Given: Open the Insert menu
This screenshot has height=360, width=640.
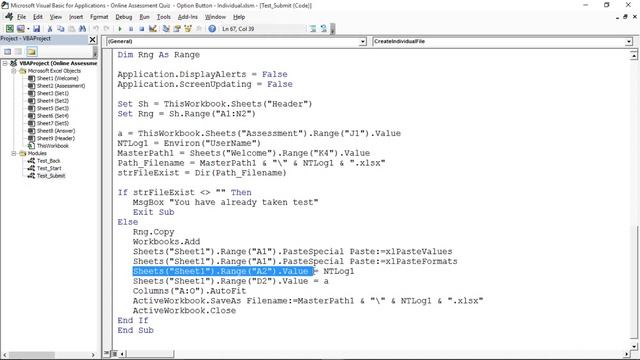Looking at the screenshot, I should tap(76, 17).
